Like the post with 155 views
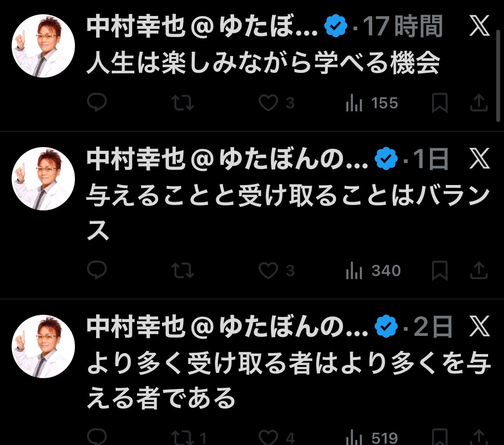Viewport: 504px width, 445px height. (x=268, y=103)
